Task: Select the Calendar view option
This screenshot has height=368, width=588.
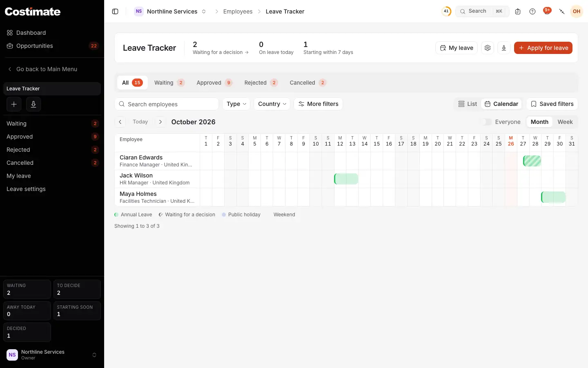Action: point(501,104)
